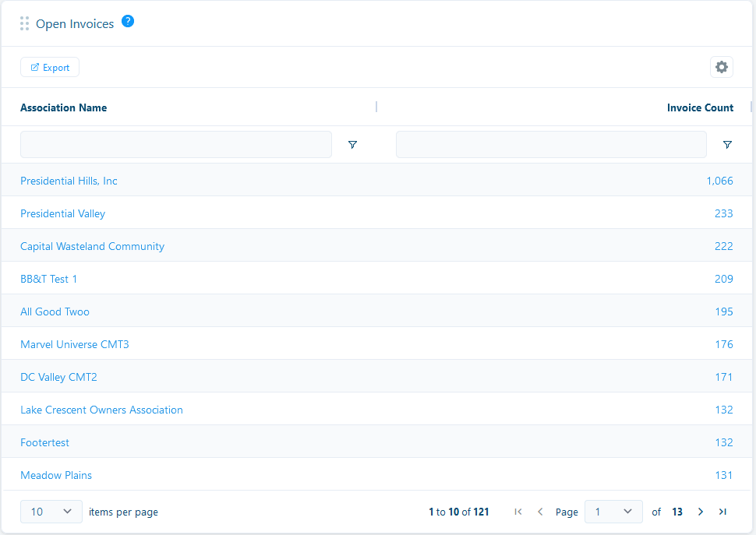
Task: Select the 233 invoice count
Action: point(724,213)
